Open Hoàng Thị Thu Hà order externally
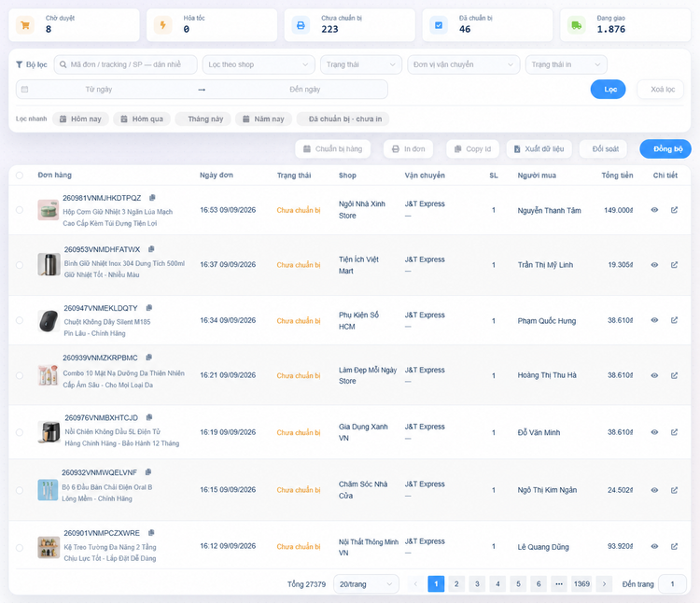The height and width of the screenshot is (603, 700). [674, 375]
